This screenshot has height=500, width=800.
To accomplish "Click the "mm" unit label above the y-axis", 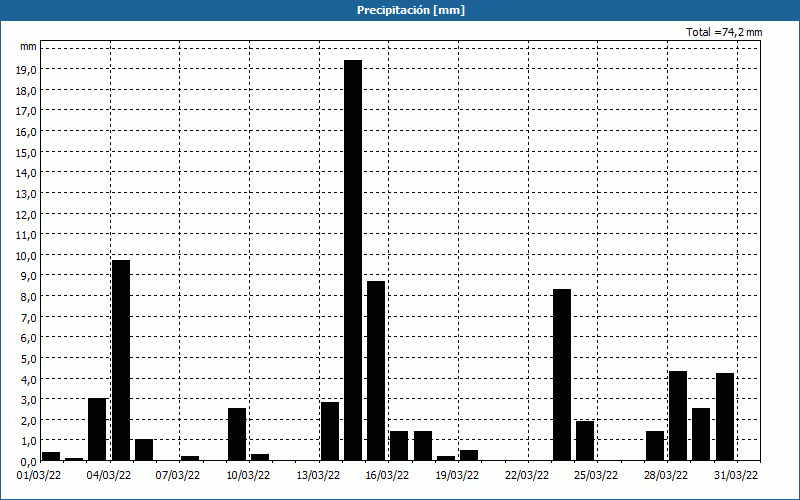I will [28, 46].
